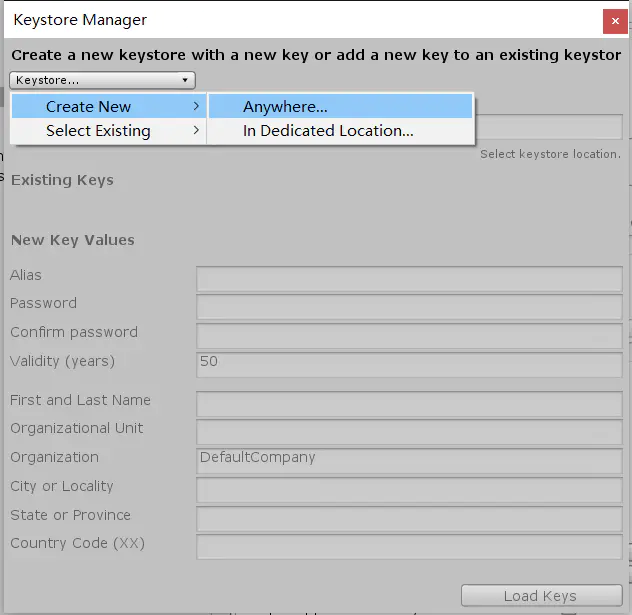632x615 pixels.
Task: Click the Existing Keys heading
Action: [62, 180]
